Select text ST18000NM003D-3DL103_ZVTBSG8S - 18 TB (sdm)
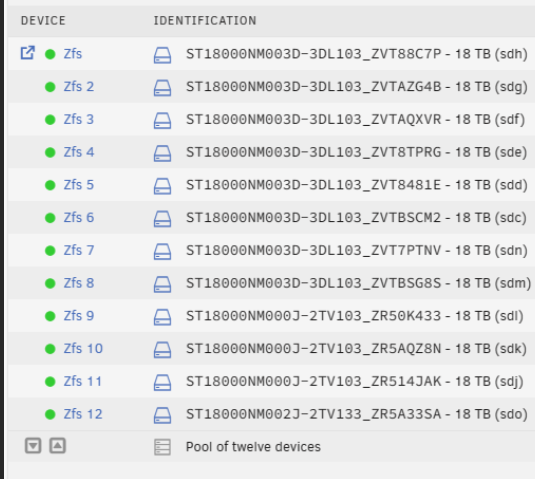Viewport: 535px width, 479px height. point(359,284)
